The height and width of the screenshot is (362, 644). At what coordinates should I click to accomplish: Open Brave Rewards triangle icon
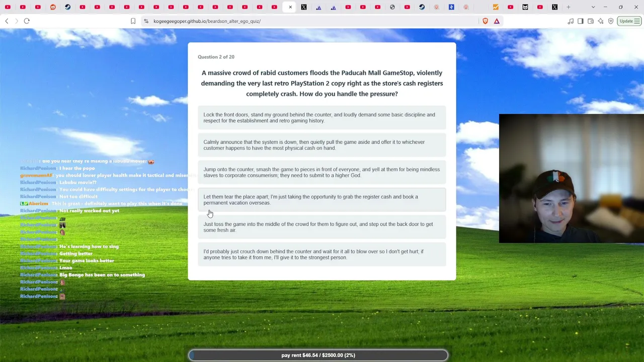click(x=497, y=21)
